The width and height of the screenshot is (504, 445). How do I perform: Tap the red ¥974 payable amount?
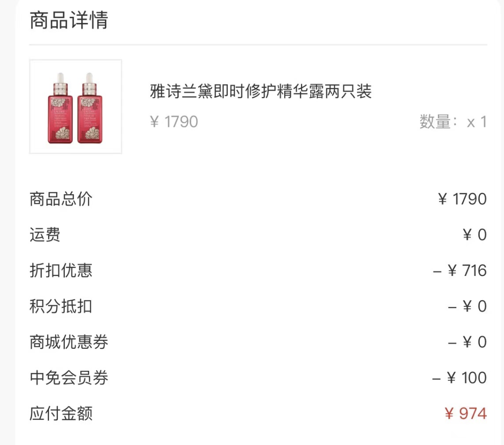pos(465,413)
